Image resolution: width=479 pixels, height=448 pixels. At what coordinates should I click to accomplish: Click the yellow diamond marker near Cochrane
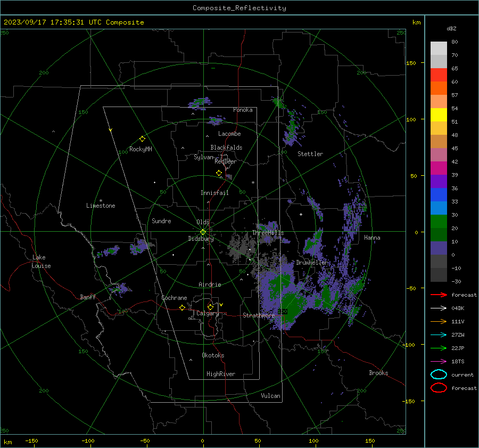[x=182, y=307]
